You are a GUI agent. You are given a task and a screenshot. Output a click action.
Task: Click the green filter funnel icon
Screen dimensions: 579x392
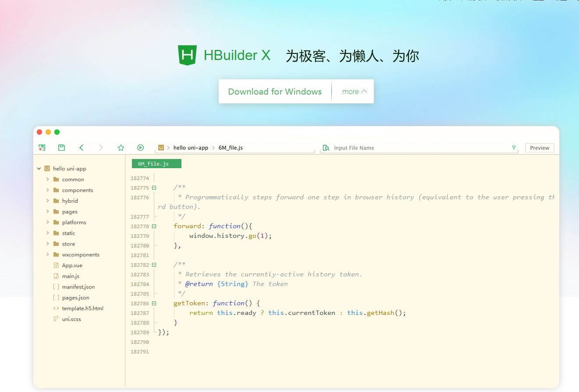(x=514, y=148)
